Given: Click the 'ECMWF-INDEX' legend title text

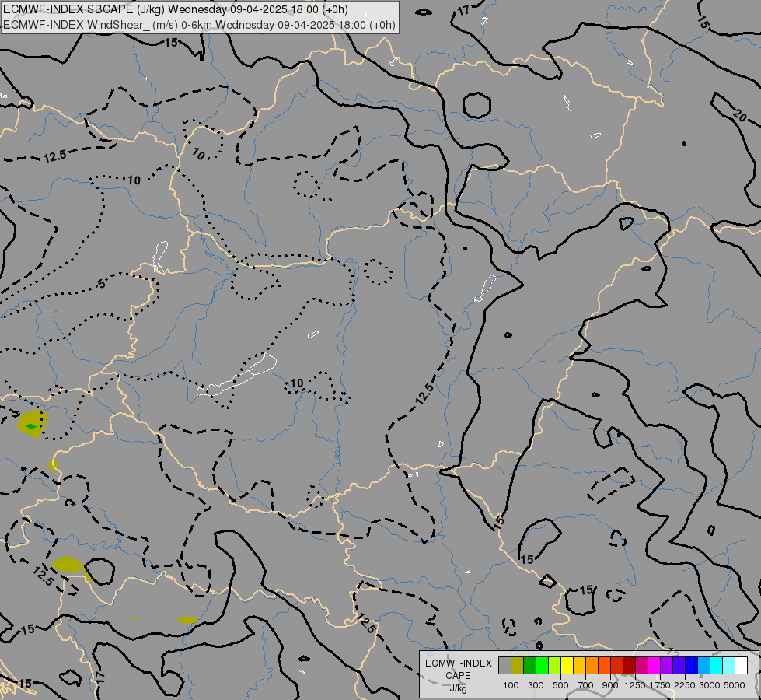Looking at the screenshot, I should 458,663.
